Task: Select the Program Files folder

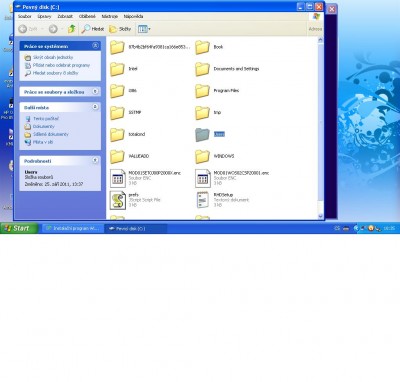Action: [217, 91]
